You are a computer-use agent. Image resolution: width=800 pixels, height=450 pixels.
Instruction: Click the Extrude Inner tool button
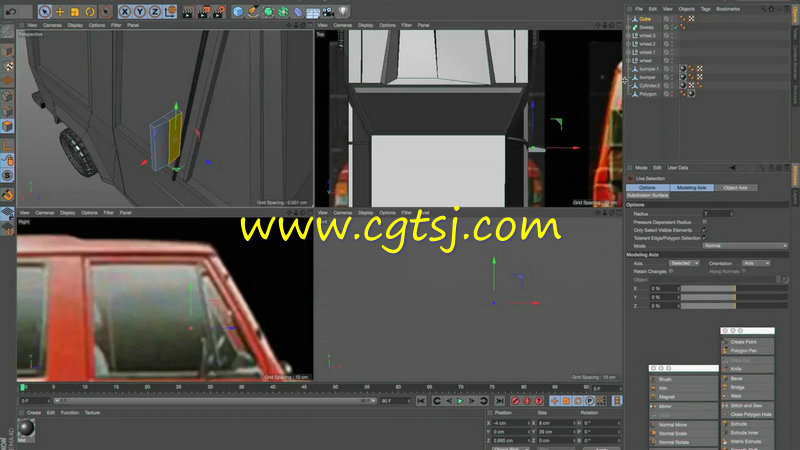(x=747, y=433)
